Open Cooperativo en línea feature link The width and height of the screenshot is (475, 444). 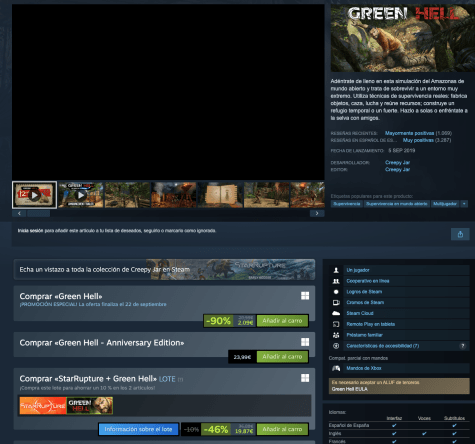pos(368,281)
